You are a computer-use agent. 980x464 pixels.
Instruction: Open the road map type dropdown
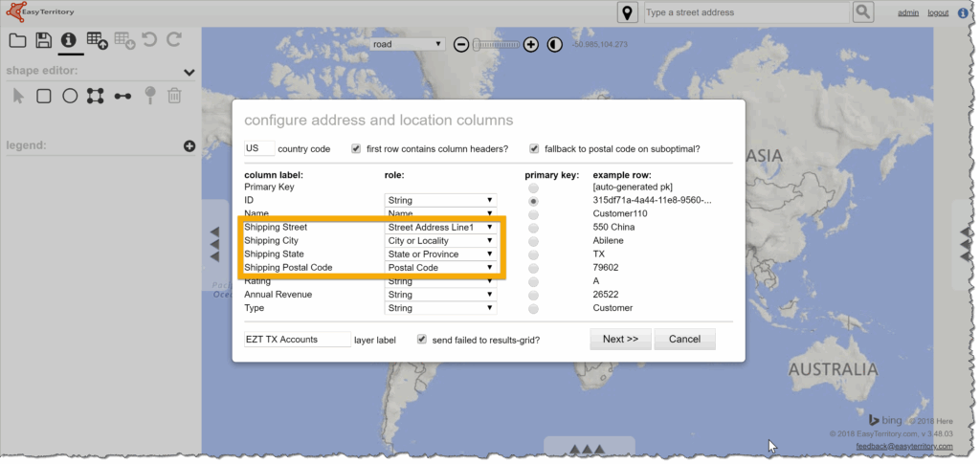409,44
